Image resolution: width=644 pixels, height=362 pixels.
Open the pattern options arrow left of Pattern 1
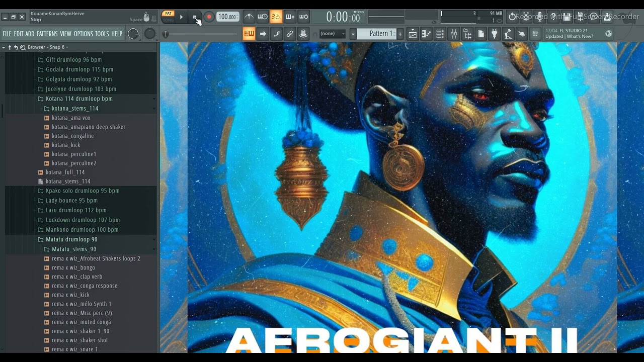pyautogui.click(x=353, y=34)
